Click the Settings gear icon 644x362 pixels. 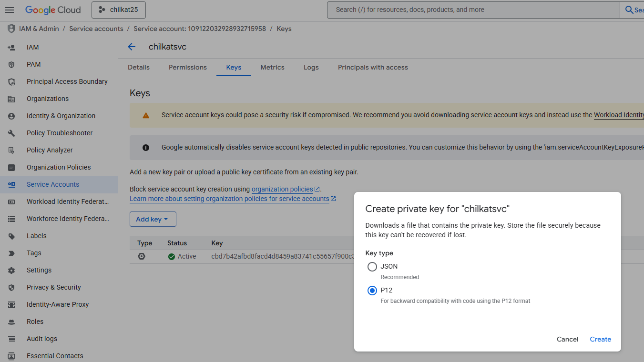[x=11, y=270]
